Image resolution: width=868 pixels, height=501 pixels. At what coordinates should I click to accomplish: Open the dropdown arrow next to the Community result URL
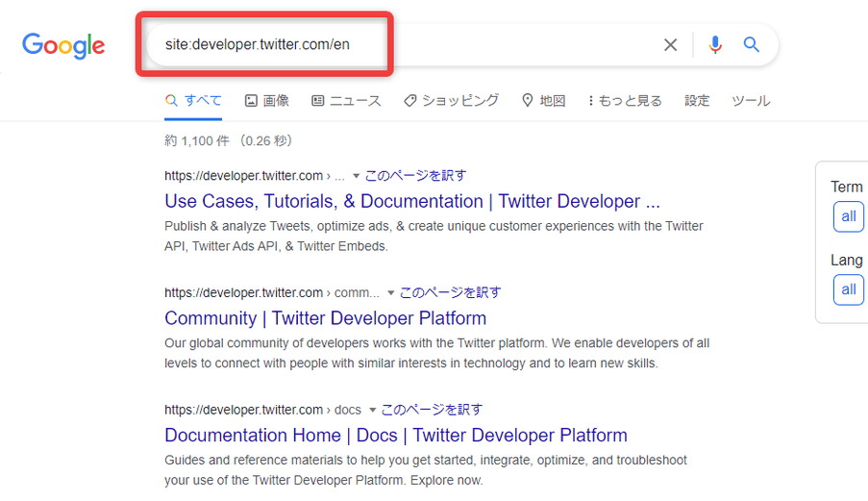point(390,293)
